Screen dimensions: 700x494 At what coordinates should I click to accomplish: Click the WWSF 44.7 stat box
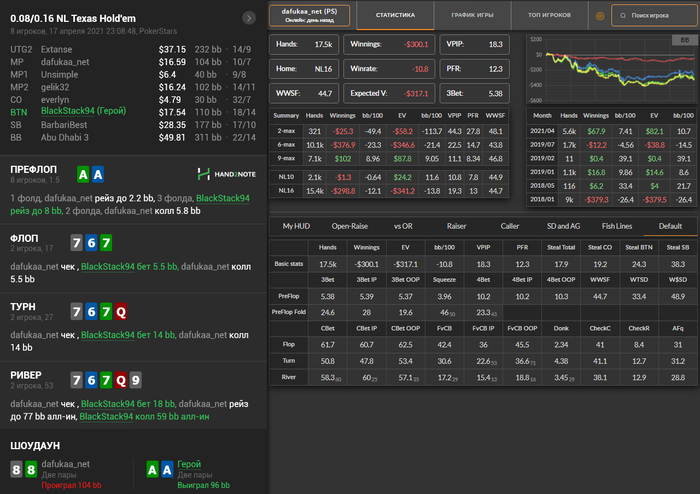click(x=304, y=94)
